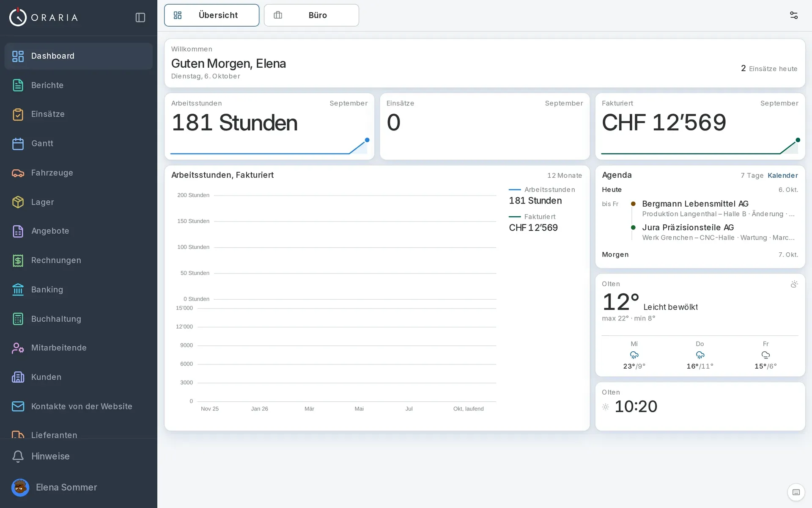The image size is (812, 508).
Task: Click the 'Morgen' agenda heading
Action: [615, 254]
